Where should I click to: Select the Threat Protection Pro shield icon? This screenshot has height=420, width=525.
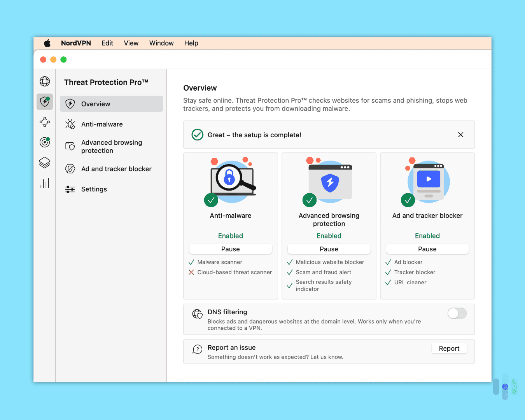[x=44, y=101]
